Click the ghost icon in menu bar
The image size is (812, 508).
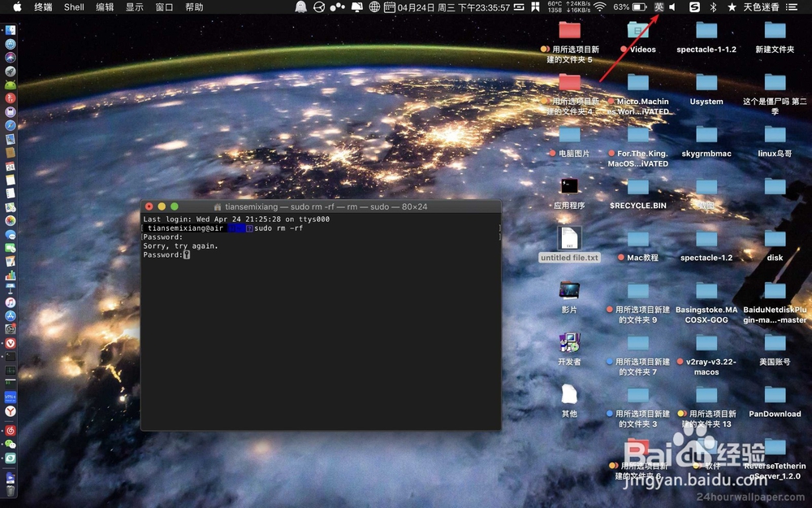(300, 7)
